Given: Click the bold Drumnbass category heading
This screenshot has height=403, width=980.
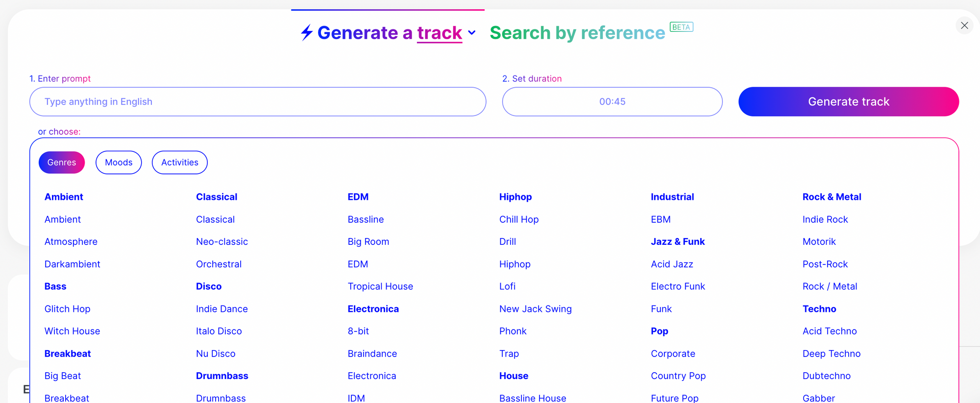Looking at the screenshot, I should 222,376.
